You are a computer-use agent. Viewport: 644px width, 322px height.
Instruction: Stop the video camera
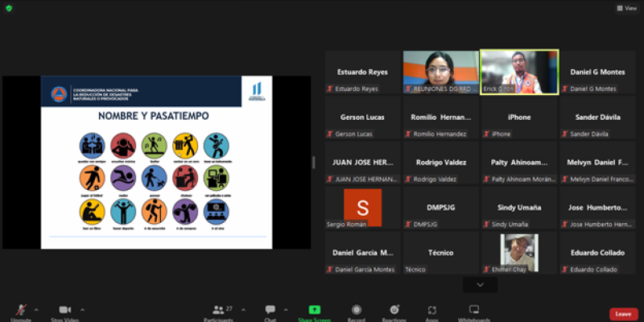(x=66, y=311)
